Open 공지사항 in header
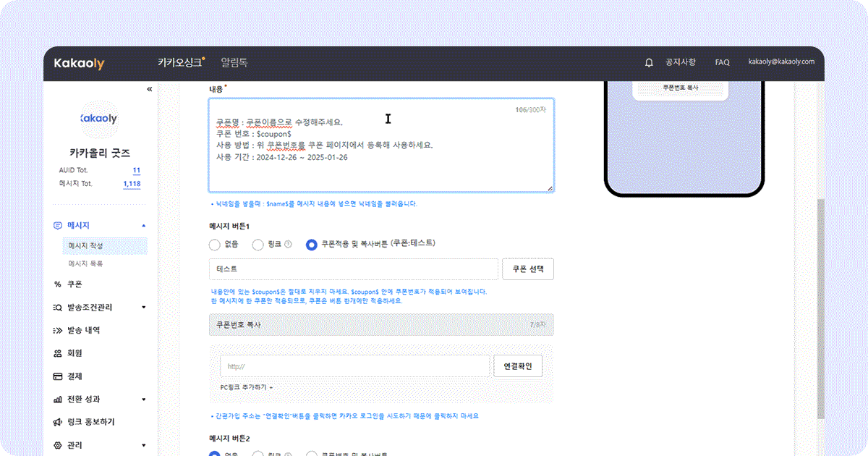Viewport: 868px width, 456px height. pos(681,62)
